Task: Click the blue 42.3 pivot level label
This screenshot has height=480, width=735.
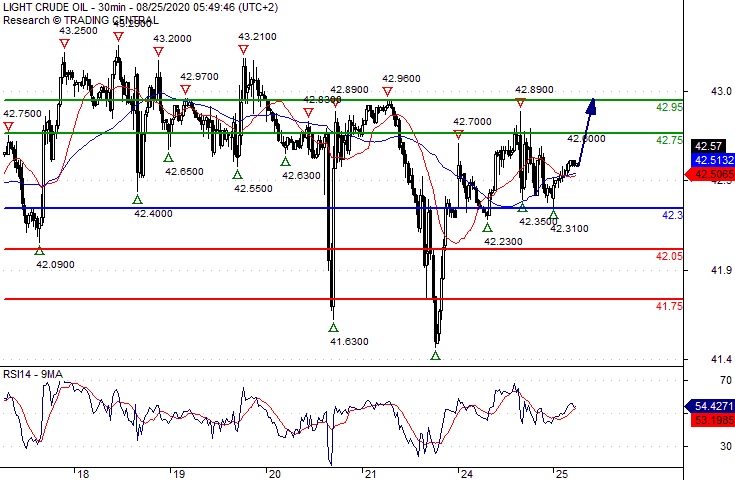Action: coord(672,215)
